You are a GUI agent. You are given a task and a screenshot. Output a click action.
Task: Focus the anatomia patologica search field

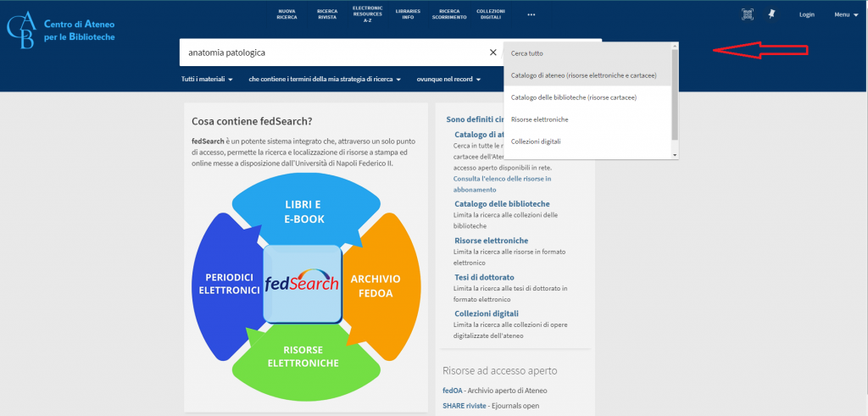[x=331, y=53]
